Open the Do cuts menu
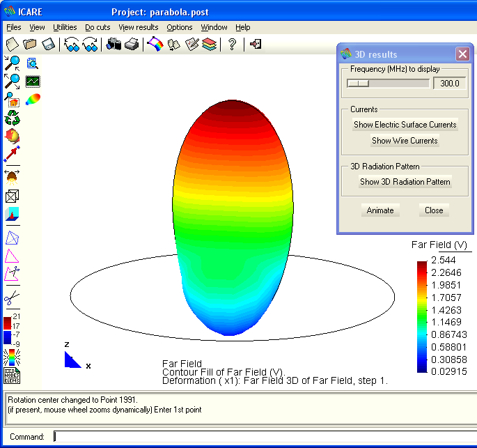Viewport: 477px width, 448px height. click(x=97, y=27)
